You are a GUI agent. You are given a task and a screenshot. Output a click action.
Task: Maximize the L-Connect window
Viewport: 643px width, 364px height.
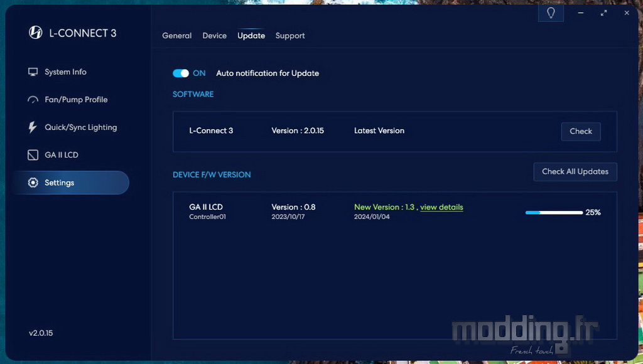pos(603,13)
